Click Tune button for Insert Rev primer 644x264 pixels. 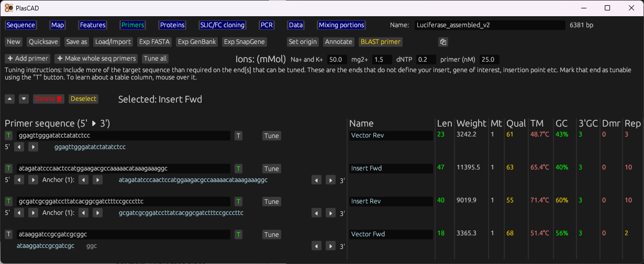pos(271,202)
